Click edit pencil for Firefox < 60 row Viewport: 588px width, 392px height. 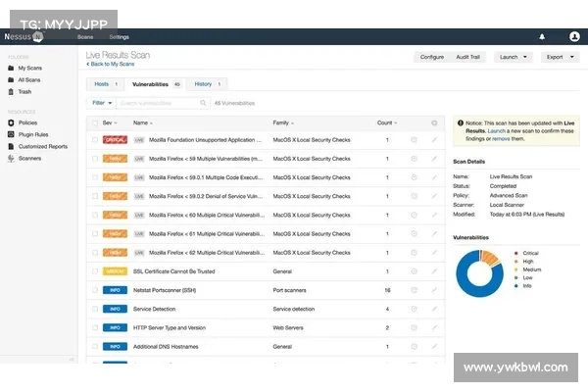pyautogui.click(x=434, y=215)
